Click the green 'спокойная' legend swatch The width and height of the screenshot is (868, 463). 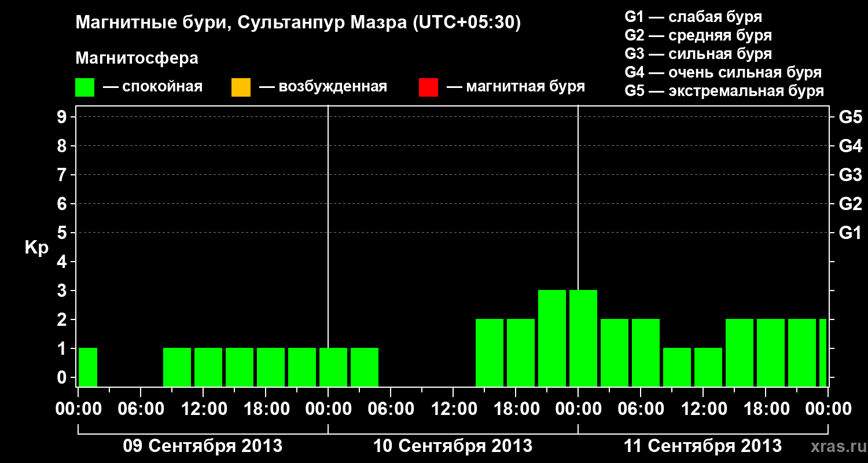click(x=85, y=87)
